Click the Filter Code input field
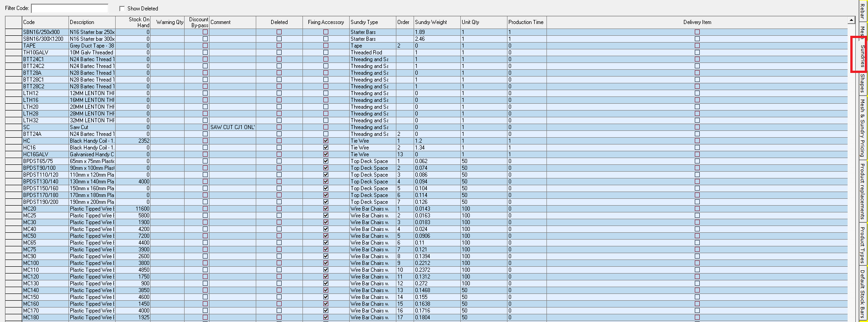The height and width of the screenshot is (322, 868). pos(70,9)
